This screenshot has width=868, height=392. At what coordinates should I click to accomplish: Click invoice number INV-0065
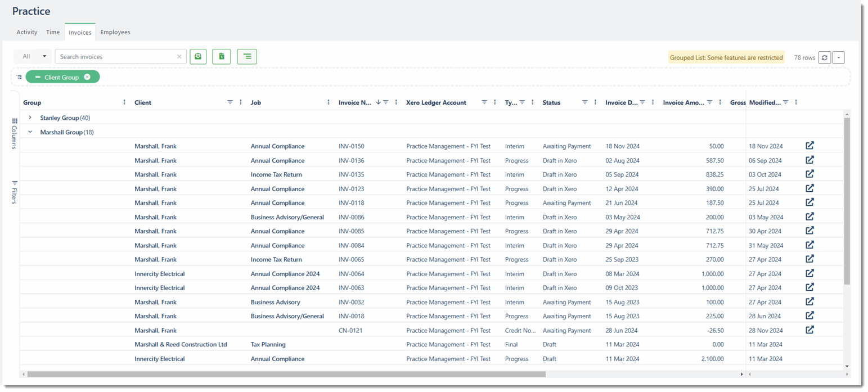(x=352, y=259)
